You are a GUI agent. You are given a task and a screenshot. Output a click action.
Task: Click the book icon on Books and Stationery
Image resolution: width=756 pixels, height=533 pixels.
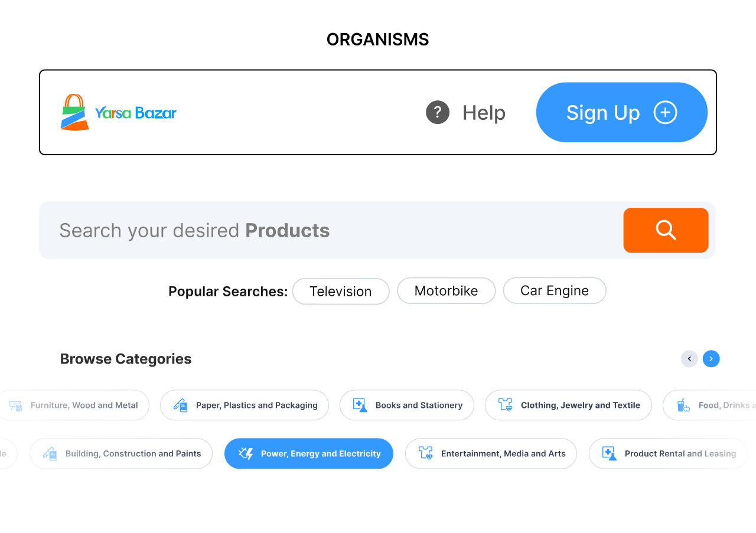click(x=358, y=405)
